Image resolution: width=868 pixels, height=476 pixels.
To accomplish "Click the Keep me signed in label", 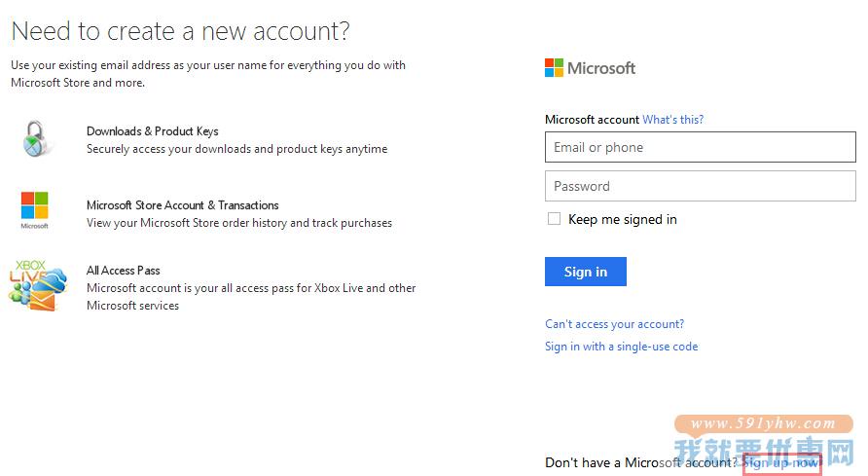I will 623,220.
